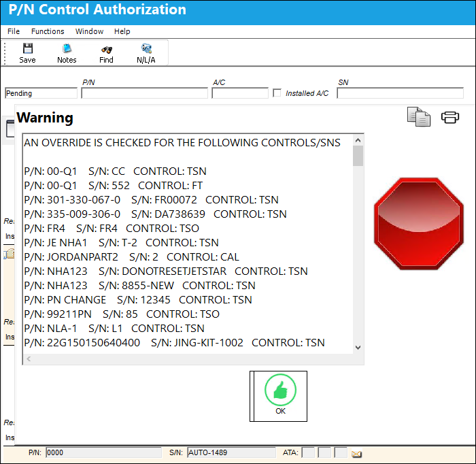Click the S/N field showing AUTO-1489
476x464 pixels.
click(x=231, y=452)
